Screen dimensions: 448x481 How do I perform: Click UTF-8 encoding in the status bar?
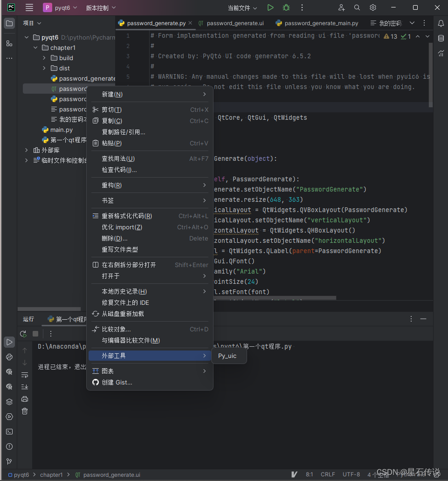(x=351, y=474)
